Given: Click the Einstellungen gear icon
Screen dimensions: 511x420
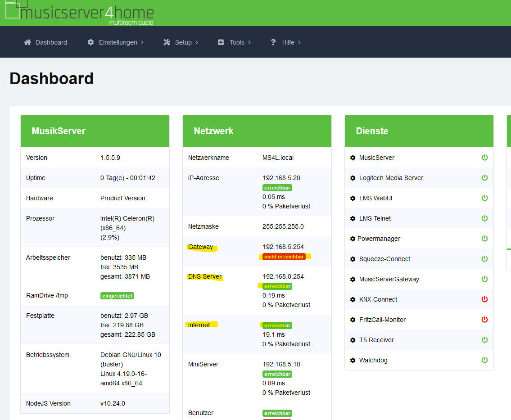Looking at the screenshot, I should (90, 42).
